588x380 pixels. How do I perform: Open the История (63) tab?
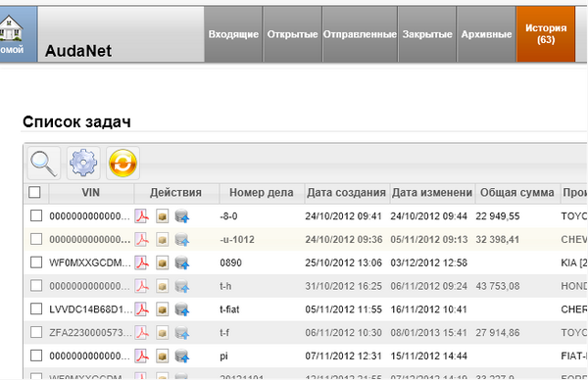(546, 34)
